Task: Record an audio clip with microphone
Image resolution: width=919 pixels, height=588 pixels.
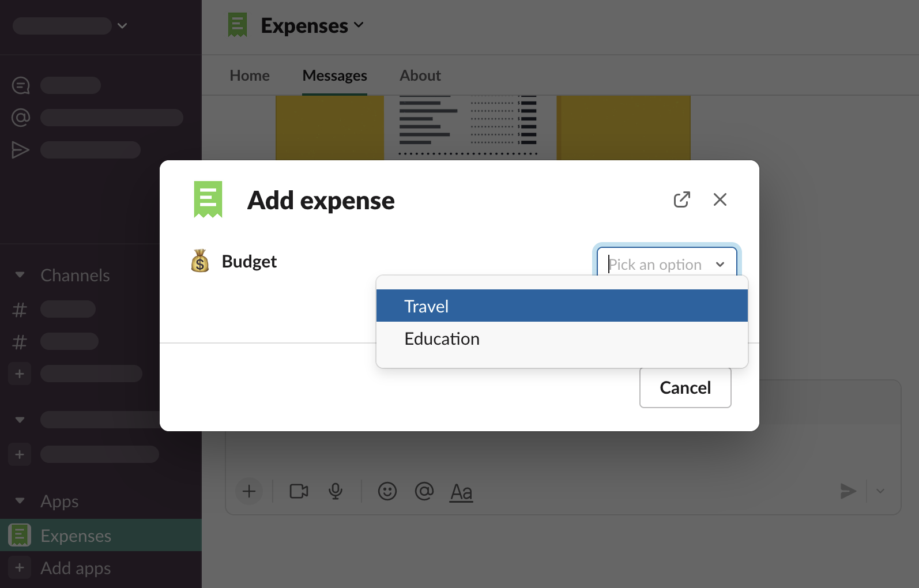Action: pos(336,491)
